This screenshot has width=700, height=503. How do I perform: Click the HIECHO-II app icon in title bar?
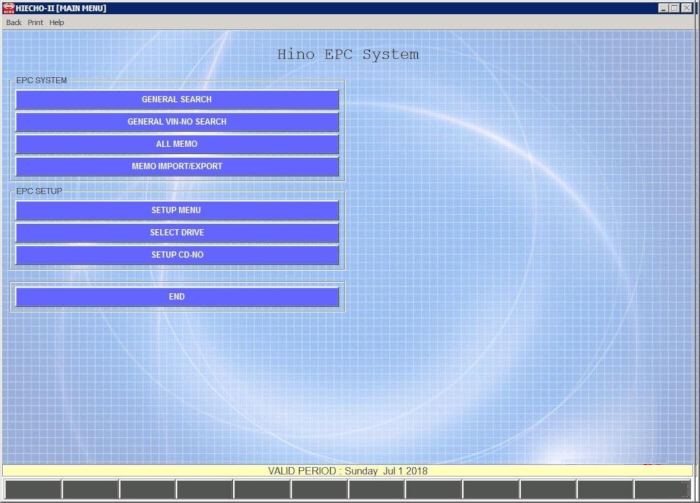click(x=8, y=8)
